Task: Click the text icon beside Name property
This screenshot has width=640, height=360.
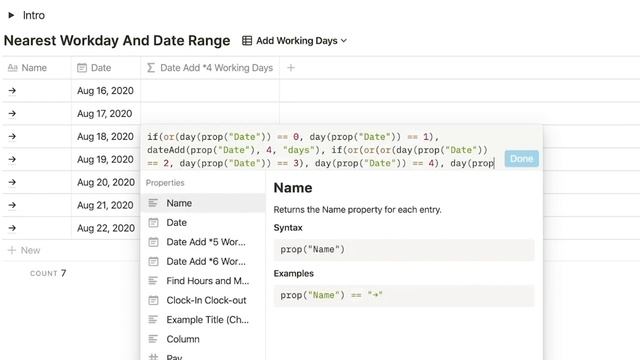Action: click(153, 203)
